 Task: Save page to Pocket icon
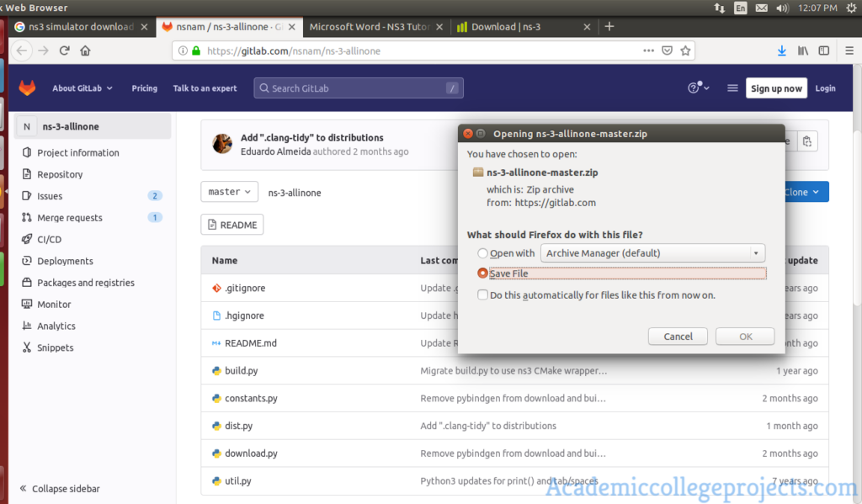[x=667, y=50]
